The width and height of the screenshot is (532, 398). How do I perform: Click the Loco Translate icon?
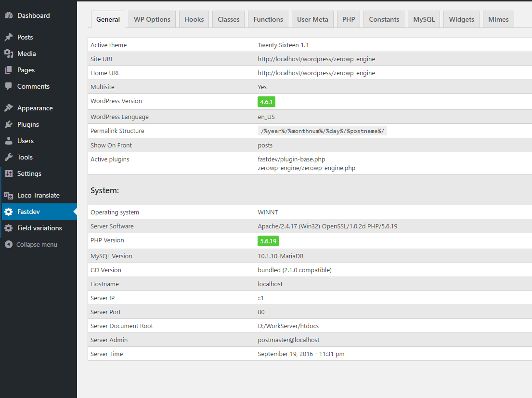(9, 195)
